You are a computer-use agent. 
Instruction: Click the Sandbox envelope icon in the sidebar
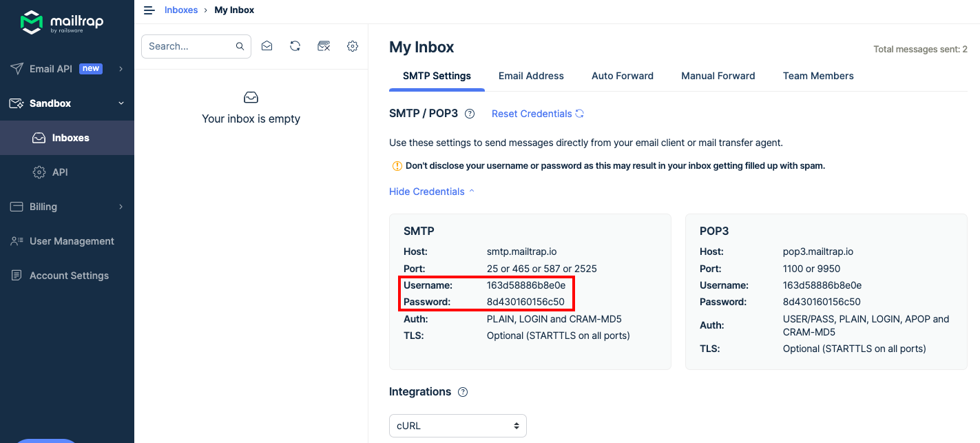17,103
